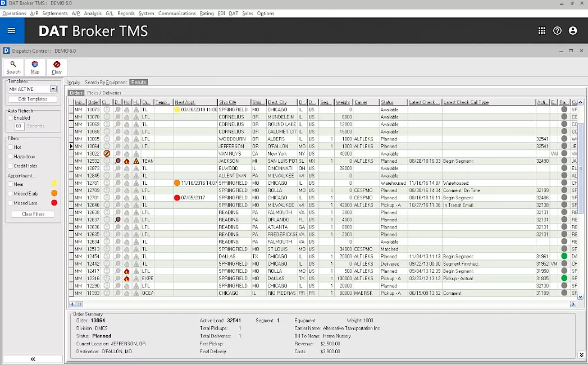Select the Matched status cell

click(x=393, y=249)
